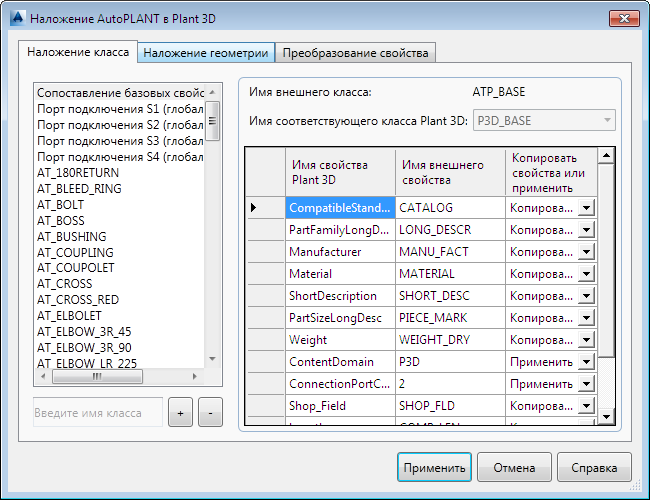
Task: Open the Преобразование свойства tab
Action: click(x=355, y=53)
